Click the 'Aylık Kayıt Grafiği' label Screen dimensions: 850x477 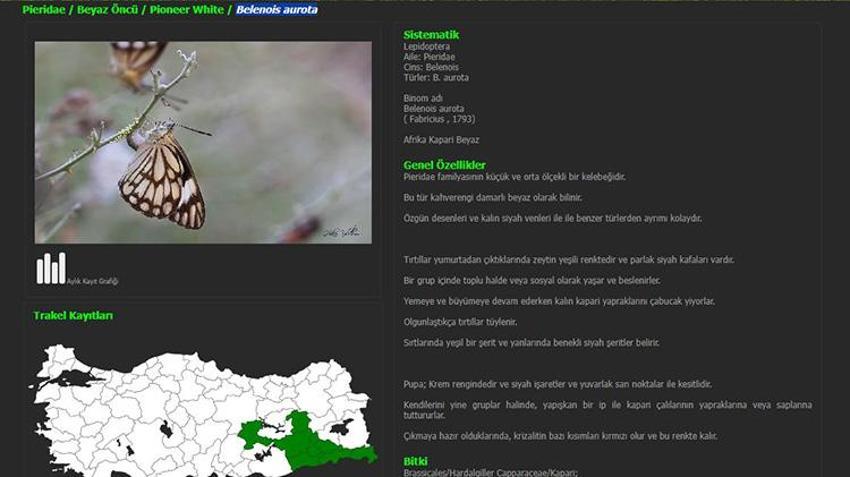click(x=92, y=281)
